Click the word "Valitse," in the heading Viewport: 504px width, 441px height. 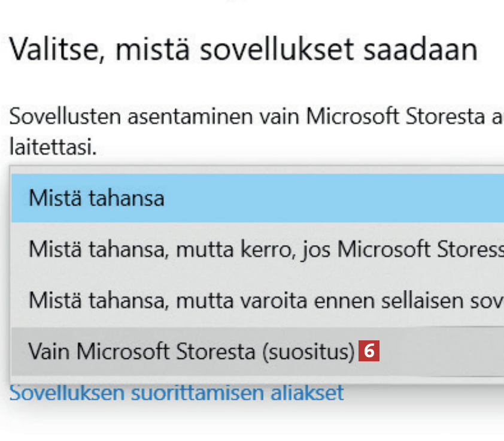57,51
